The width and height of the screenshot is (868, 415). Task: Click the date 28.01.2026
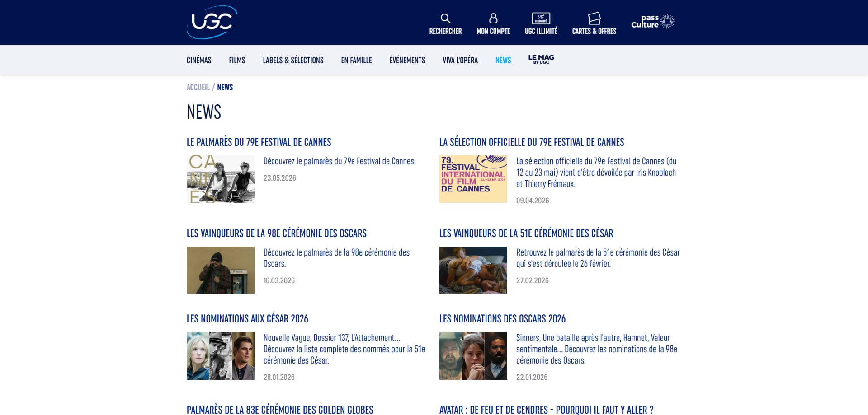[x=279, y=377]
